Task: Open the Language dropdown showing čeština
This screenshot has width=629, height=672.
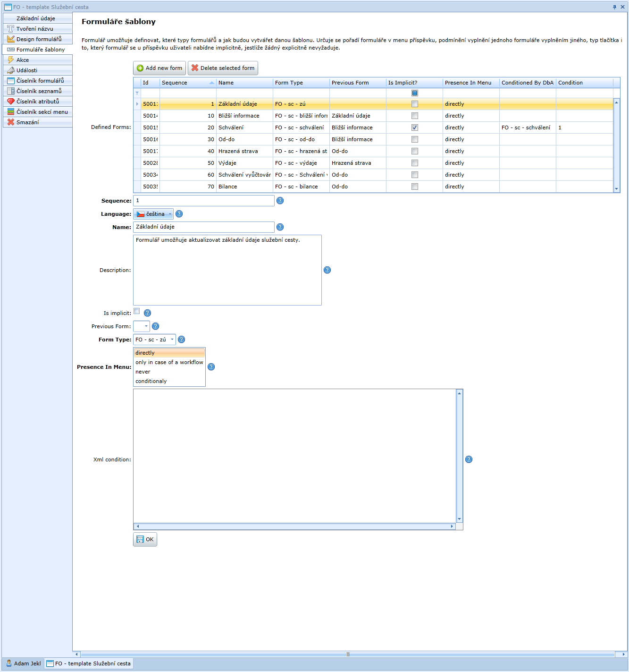Action: click(x=153, y=214)
